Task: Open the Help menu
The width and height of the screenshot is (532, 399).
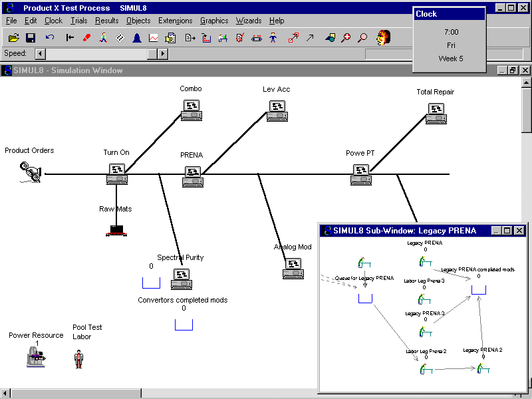Action: click(x=277, y=21)
